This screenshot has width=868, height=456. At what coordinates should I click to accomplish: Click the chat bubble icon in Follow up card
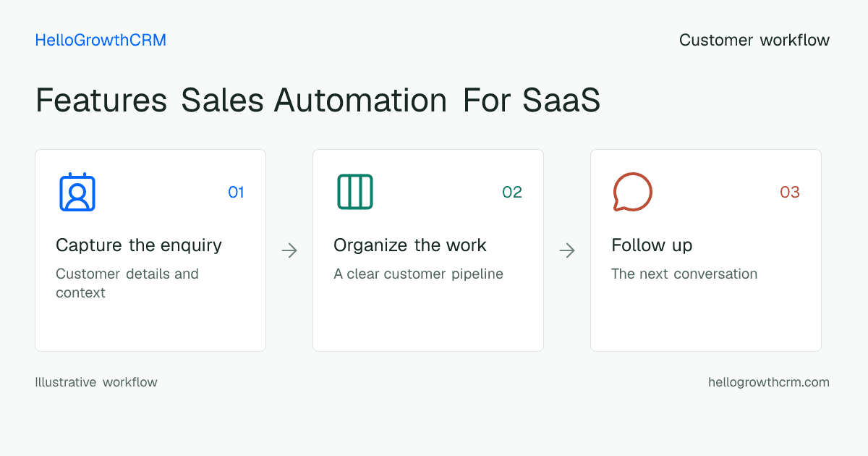(633, 192)
